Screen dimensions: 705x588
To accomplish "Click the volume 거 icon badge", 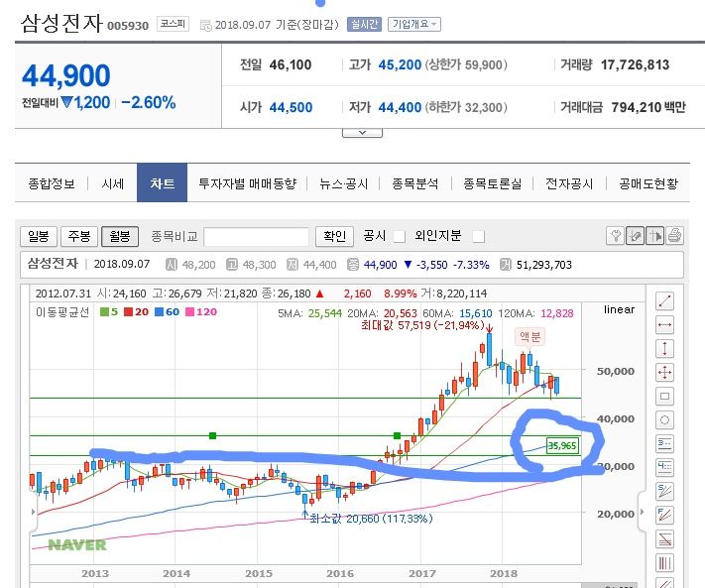I will point(506,265).
